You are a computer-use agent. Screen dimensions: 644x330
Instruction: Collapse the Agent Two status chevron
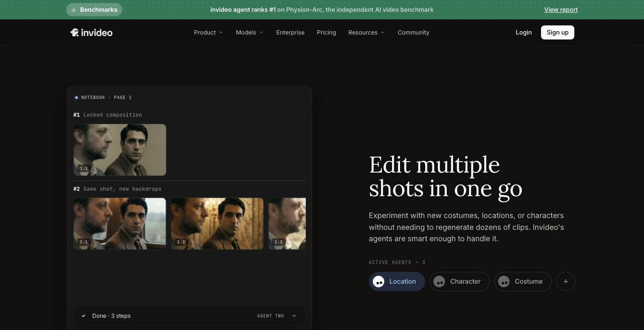click(294, 316)
